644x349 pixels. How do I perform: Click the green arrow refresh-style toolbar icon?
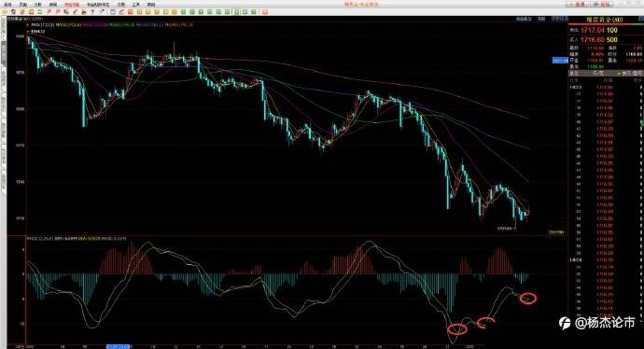tap(40, 12)
